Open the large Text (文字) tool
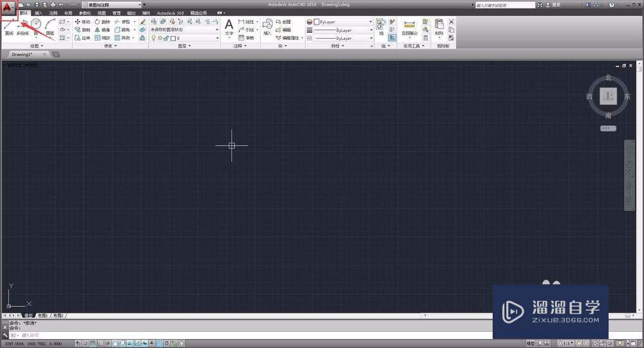644x348 pixels. [x=229, y=27]
